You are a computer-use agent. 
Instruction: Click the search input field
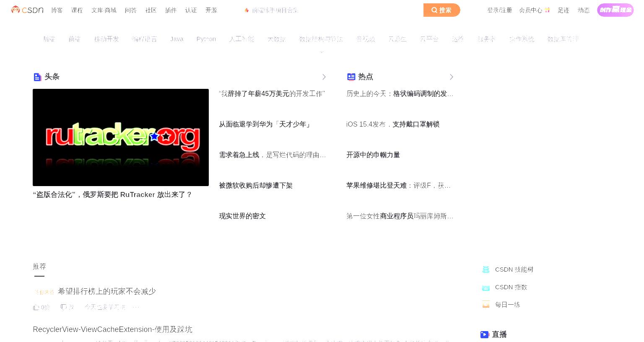(x=331, y=10)
